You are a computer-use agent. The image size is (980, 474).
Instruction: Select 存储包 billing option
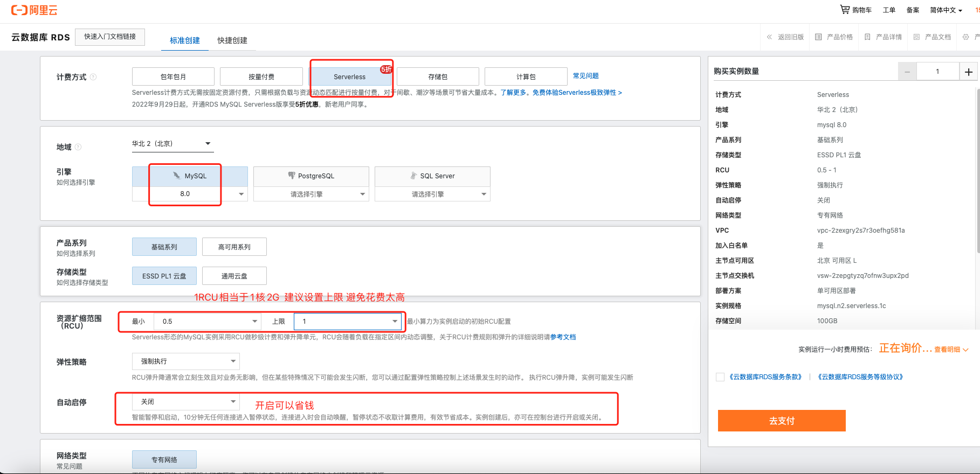(438, 76)
